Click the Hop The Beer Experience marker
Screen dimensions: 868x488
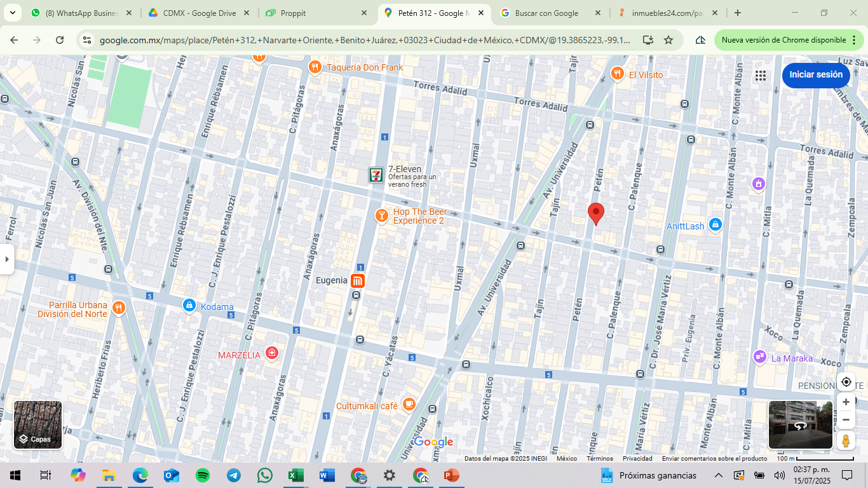tap(381, 216)
